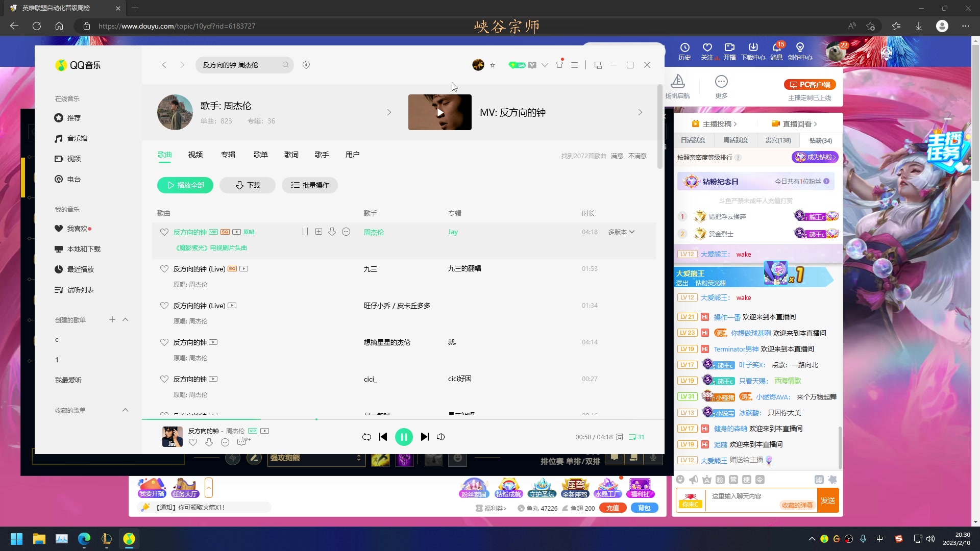Click the 发送 send button in chat
Screen dimensions: 980x551
828,500
